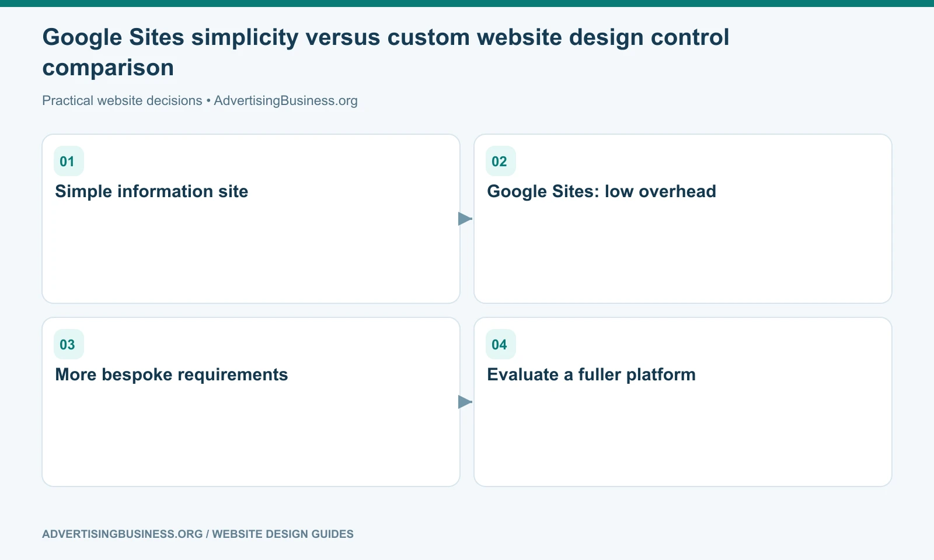Select the 'Google Sites: low overhead' heading

(x=602, y=191)
